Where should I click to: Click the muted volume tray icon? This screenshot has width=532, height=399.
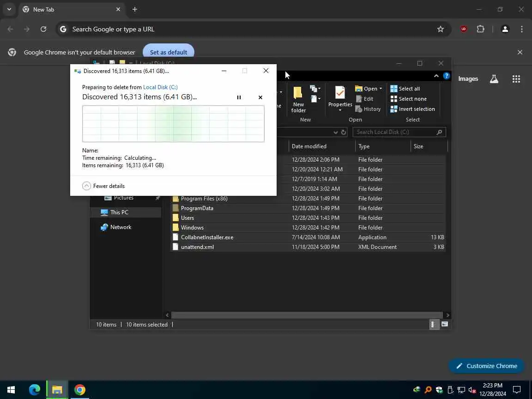(x=472, y=390)
